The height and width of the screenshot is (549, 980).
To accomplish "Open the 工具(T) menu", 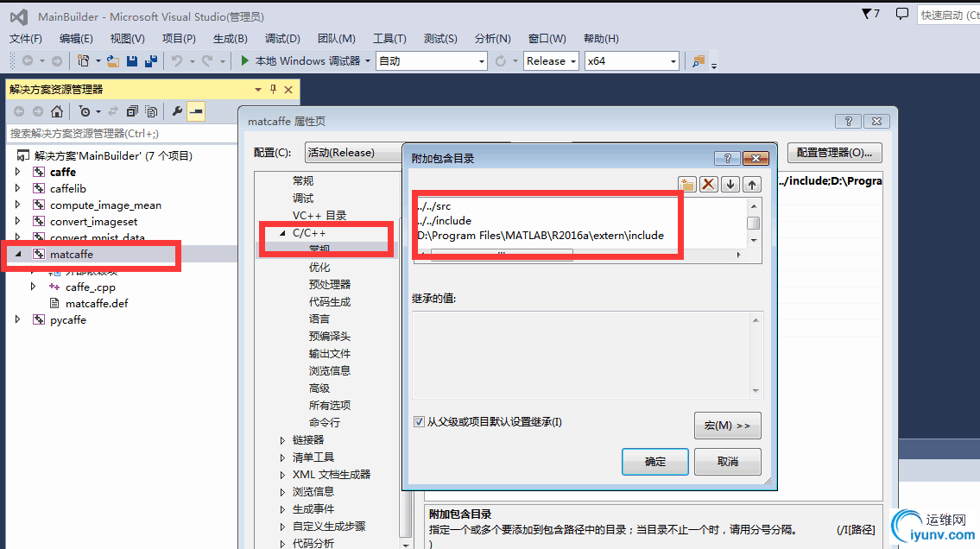I will point(389,39).
